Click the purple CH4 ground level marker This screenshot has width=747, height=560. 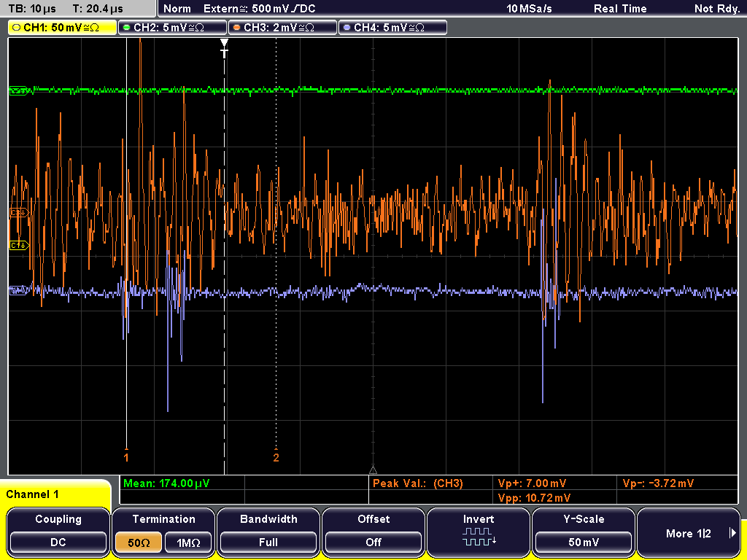click(x=19, y=290)
